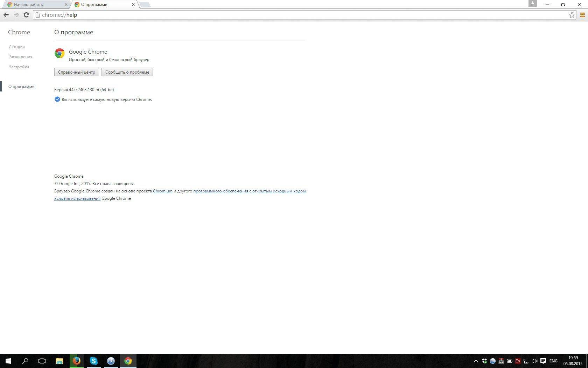Click the qBittorrent tray icon

click(x=493, y=361)
